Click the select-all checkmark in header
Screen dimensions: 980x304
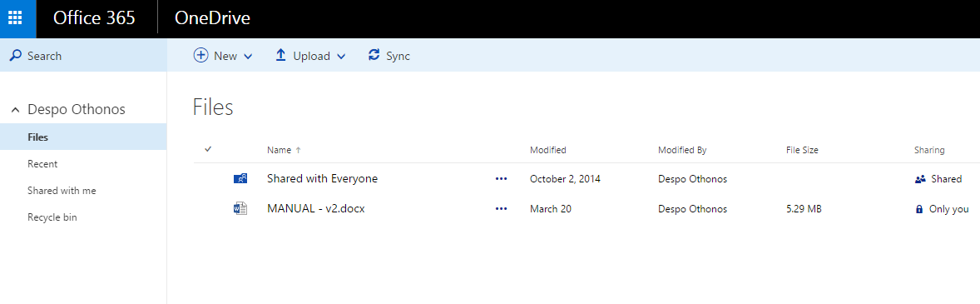[208, 149]
